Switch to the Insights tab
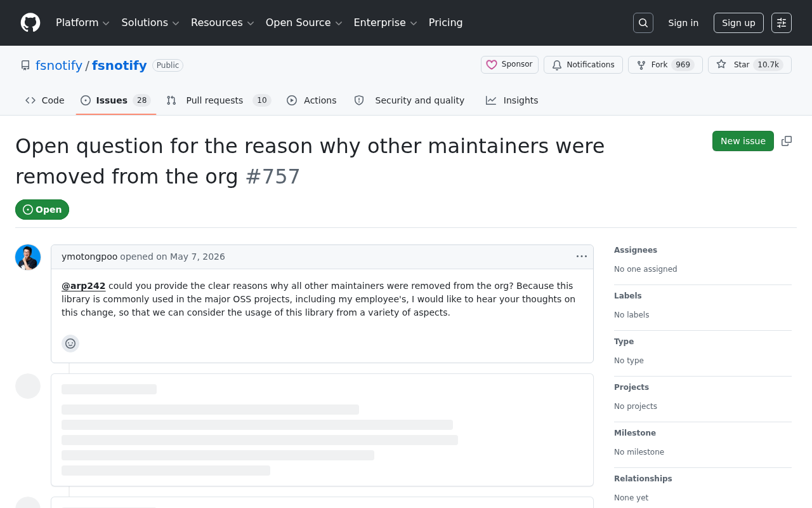This screenshot has height=508, width=812. (x=512, y=100)
